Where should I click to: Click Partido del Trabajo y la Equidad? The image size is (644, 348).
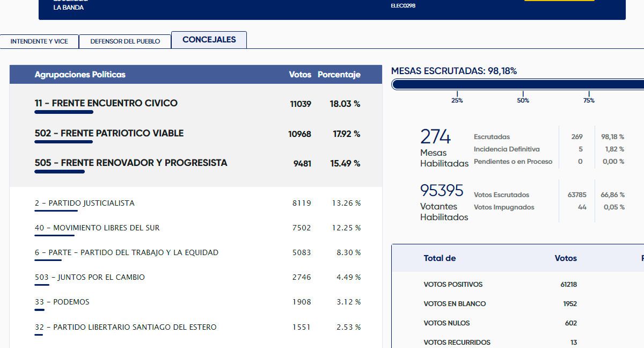pyautogui.click(x=126, y=252)
